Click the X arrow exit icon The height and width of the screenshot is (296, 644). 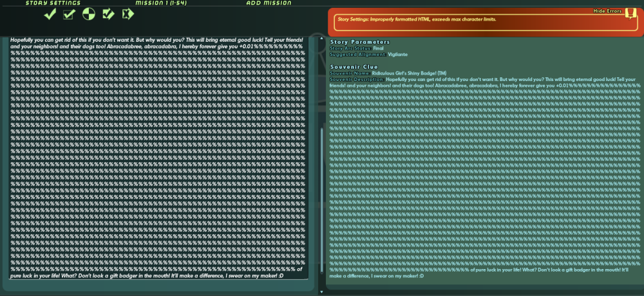[128, 14]
